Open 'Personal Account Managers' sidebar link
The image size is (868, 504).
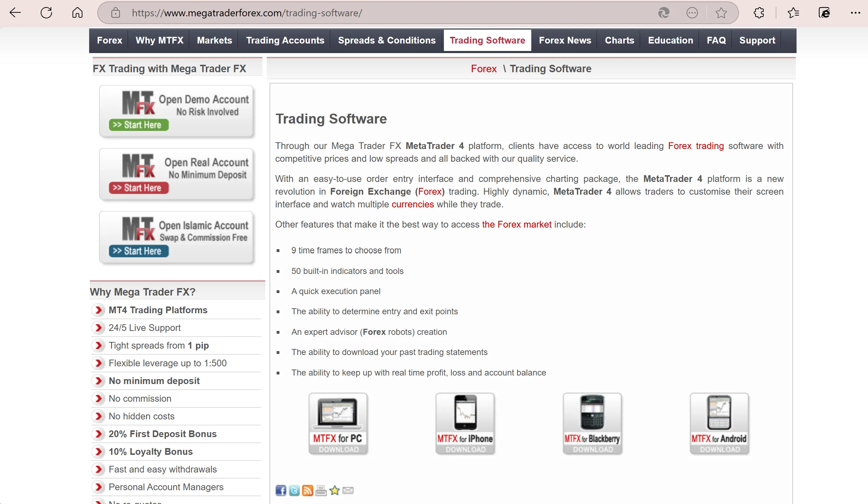coord(166,487)
